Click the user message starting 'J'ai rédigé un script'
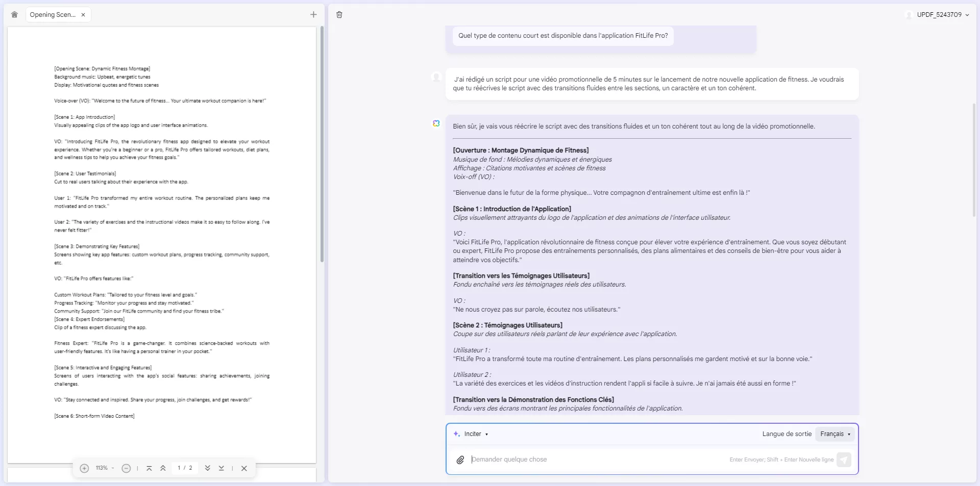 tap(652, 84)
